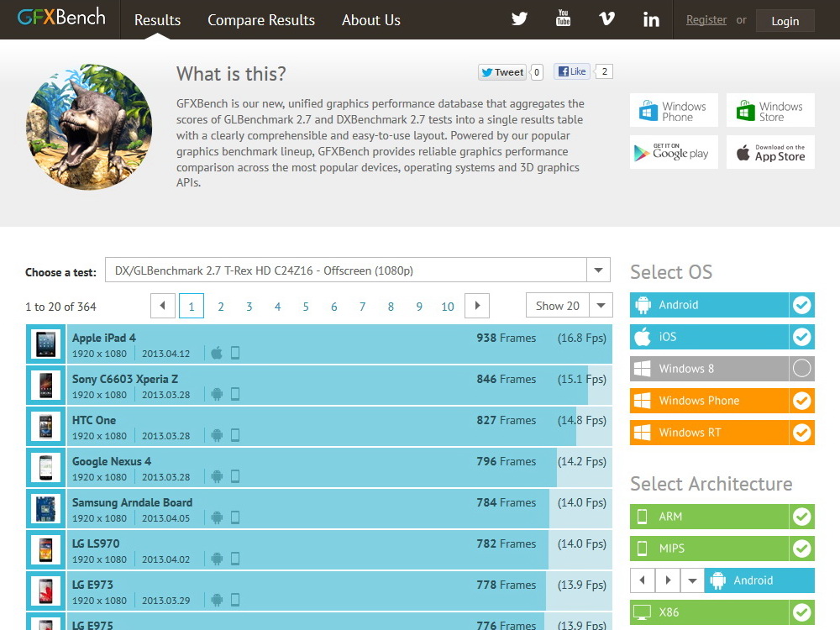Go to previous results page arrow
The image size is (840, 630).
[163, 306]
